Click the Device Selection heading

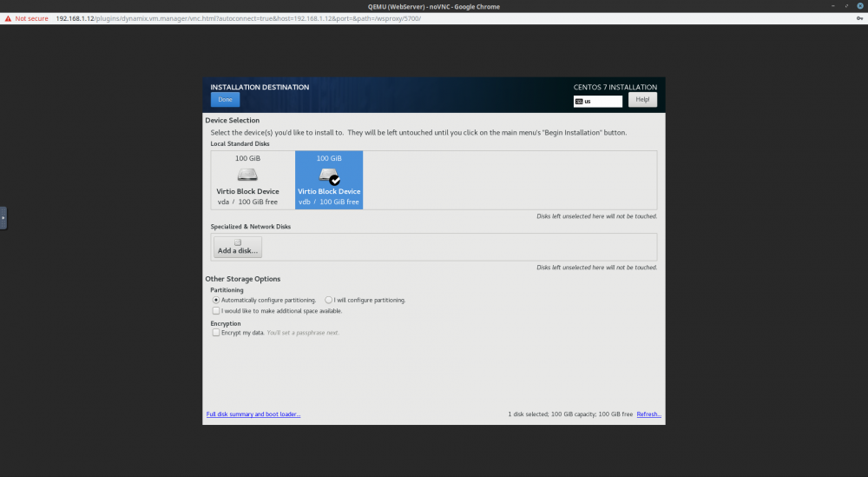(232, 120)
